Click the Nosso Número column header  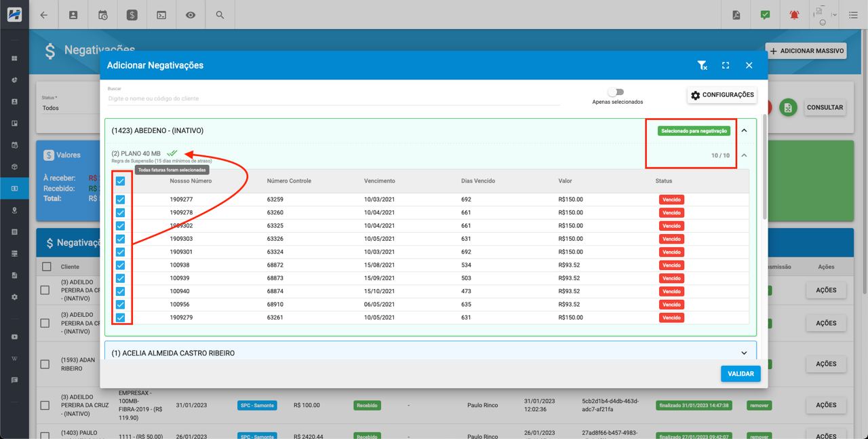point(191,181)
